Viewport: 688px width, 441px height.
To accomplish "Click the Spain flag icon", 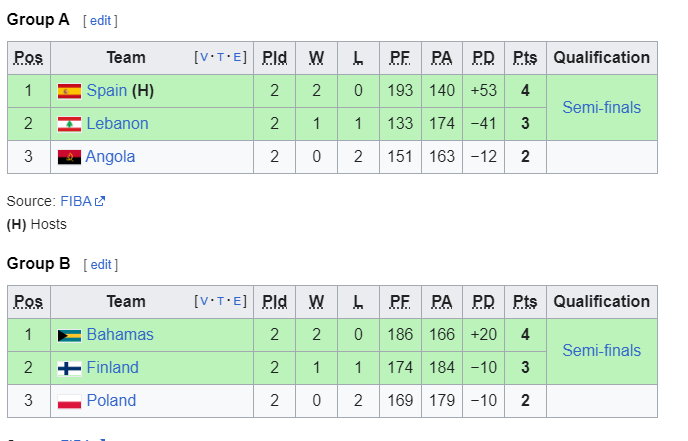I will [69, 91].
